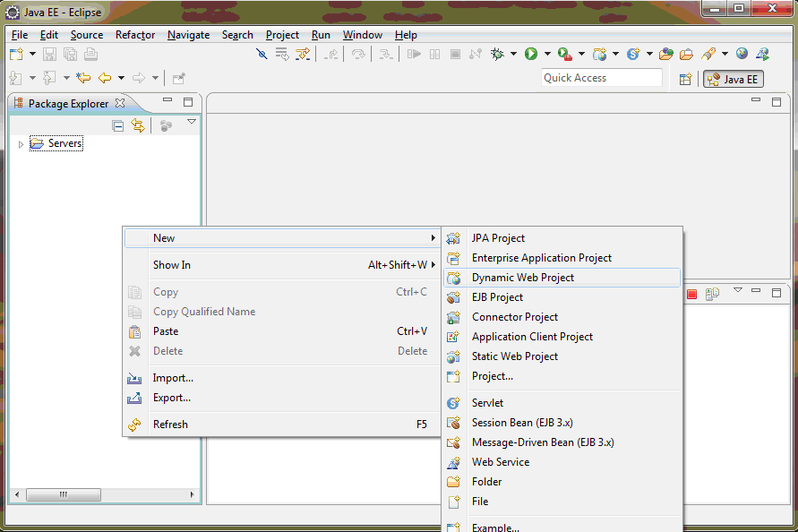Minimize the Package Explorer view
Screen dimensions: 798x532
tap(167, 101)
